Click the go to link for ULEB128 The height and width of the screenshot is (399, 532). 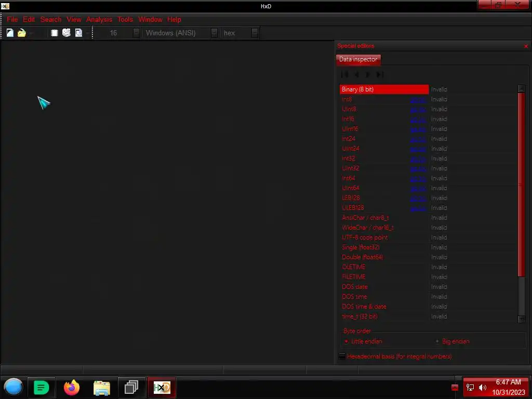(418, 208)
